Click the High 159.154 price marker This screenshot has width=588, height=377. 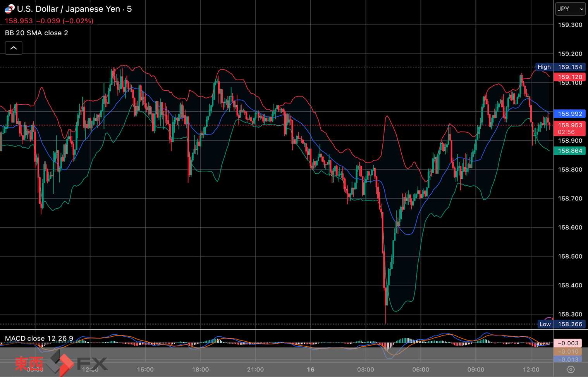pos(560,67)
